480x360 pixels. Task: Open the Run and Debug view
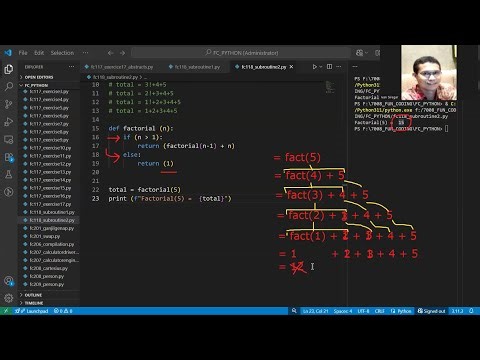tap(9, 122)
